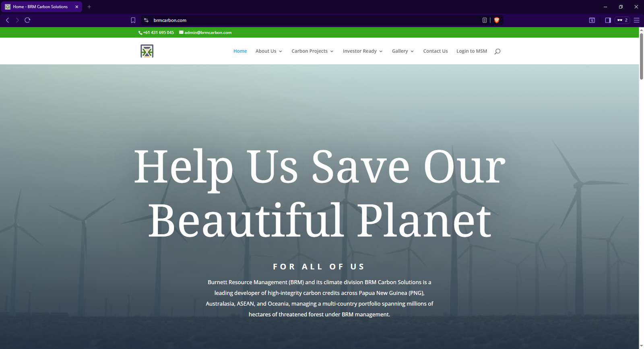Open a new browser tab with plus button
644x349 pixels.
(x=89, y=7)
